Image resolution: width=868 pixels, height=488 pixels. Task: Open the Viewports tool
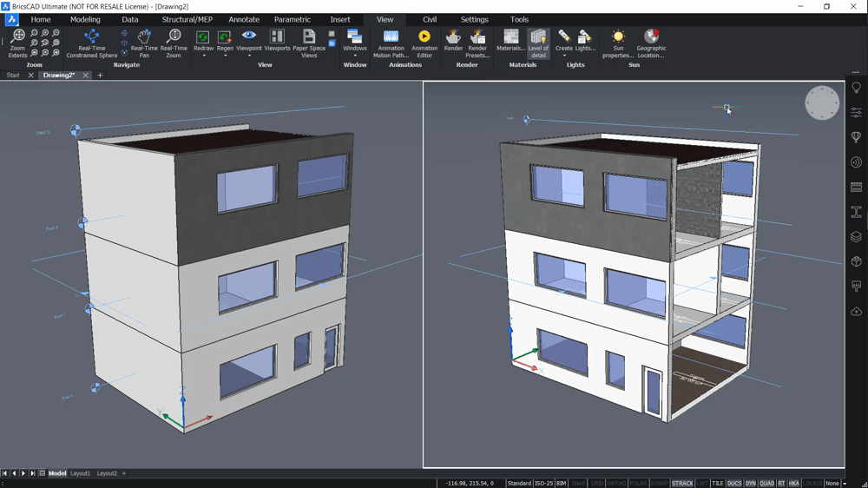pyautogui.click(x=278, y=41)
